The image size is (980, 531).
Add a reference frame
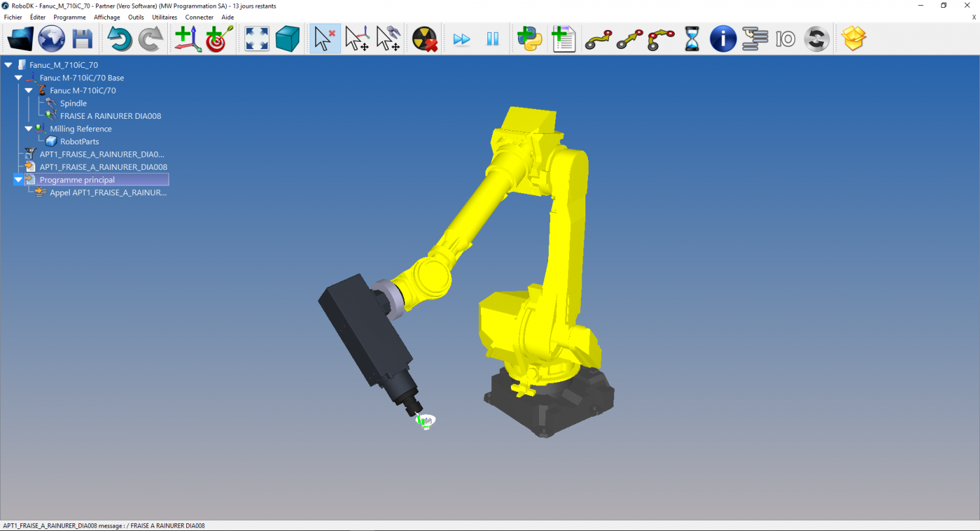coord(188,39)
